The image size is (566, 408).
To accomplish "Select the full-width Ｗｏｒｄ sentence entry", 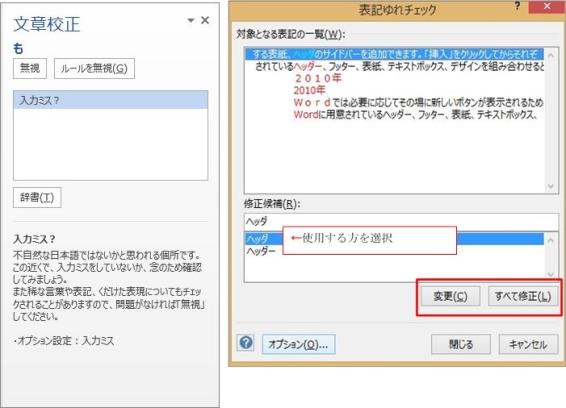I will (x=418, y=103).
